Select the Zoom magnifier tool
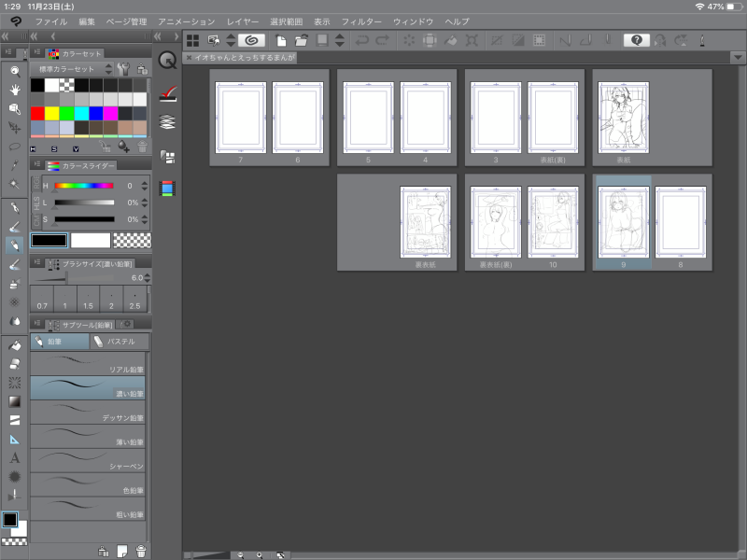The height and width of the screenshot is (560, 747). [15, 70]
